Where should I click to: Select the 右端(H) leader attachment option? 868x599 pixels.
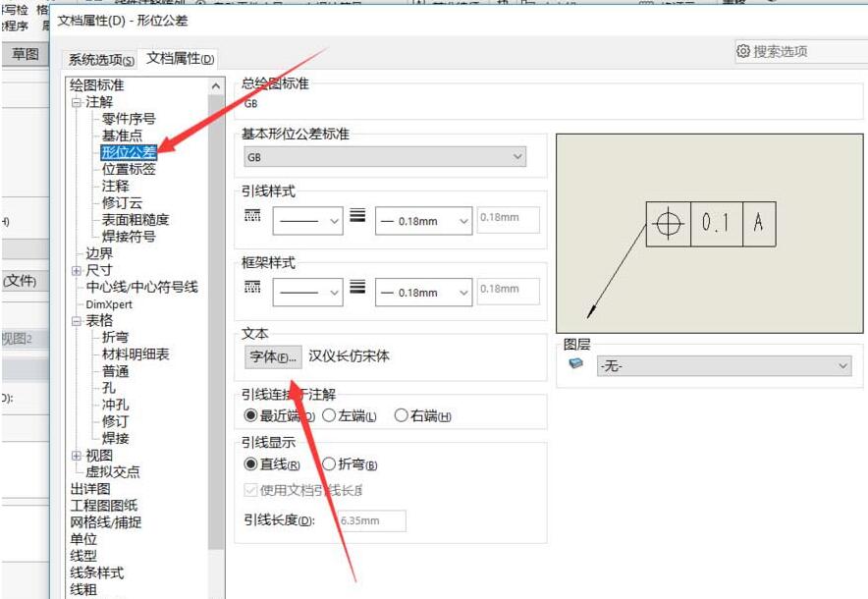click(x=399, y=414)
